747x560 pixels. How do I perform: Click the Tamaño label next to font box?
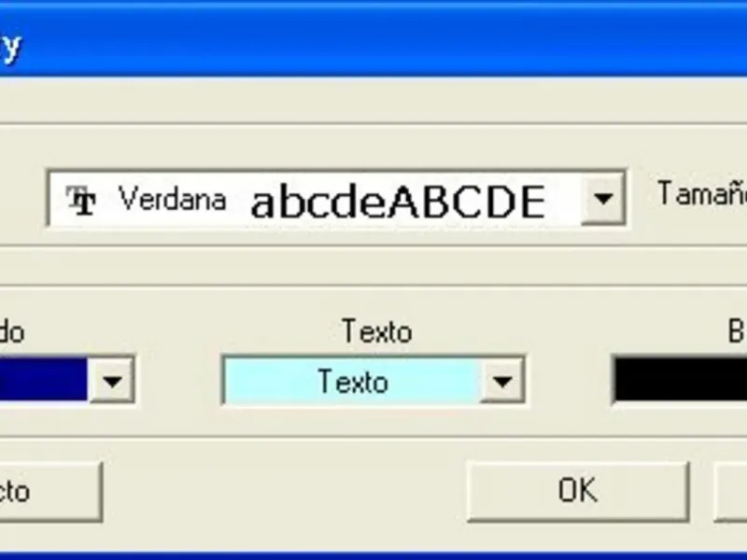tap(702, 194)
